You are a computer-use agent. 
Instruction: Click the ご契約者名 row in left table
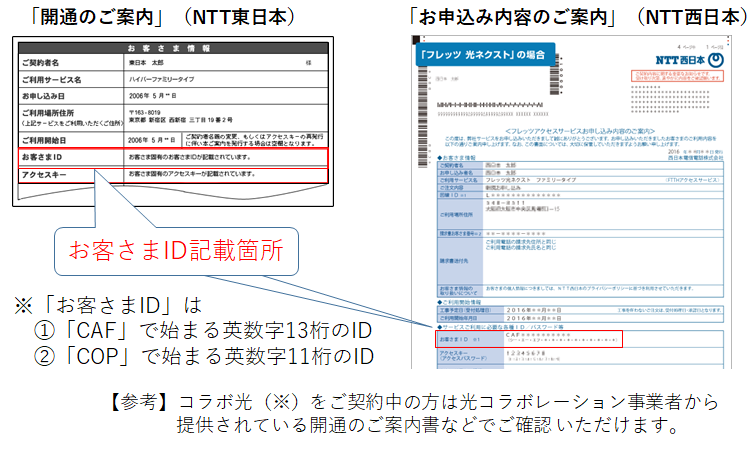(x=171, y=62)
